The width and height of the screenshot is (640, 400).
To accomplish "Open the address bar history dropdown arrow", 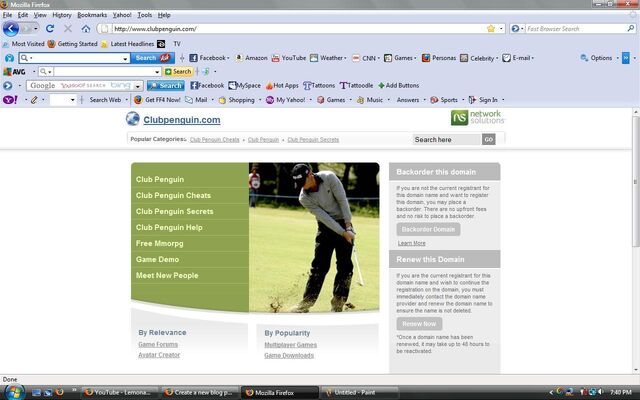I will (501, 29).
